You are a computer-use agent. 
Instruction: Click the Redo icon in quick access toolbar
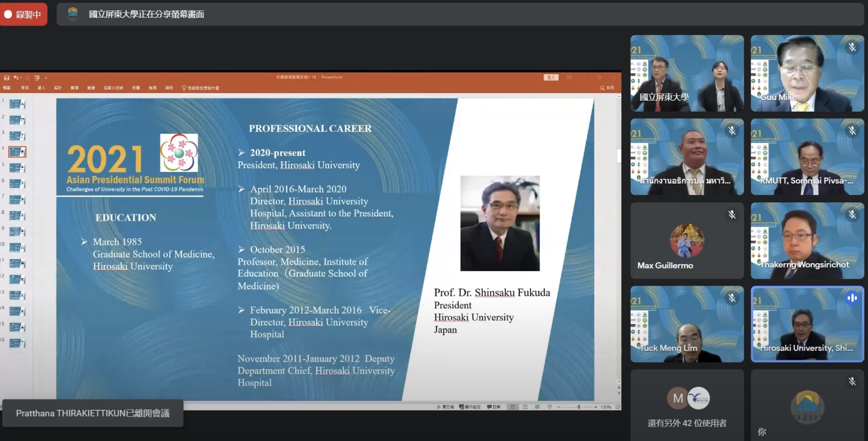[27, 78]
